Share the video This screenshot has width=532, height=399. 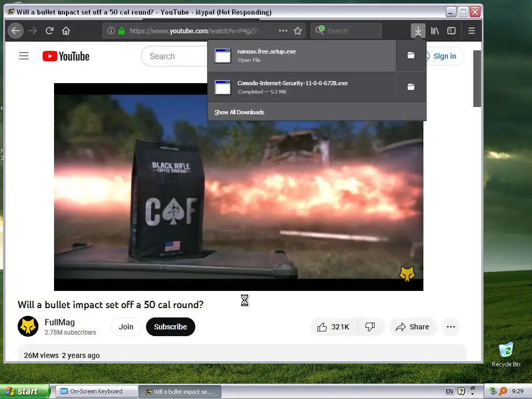(413, 327)
